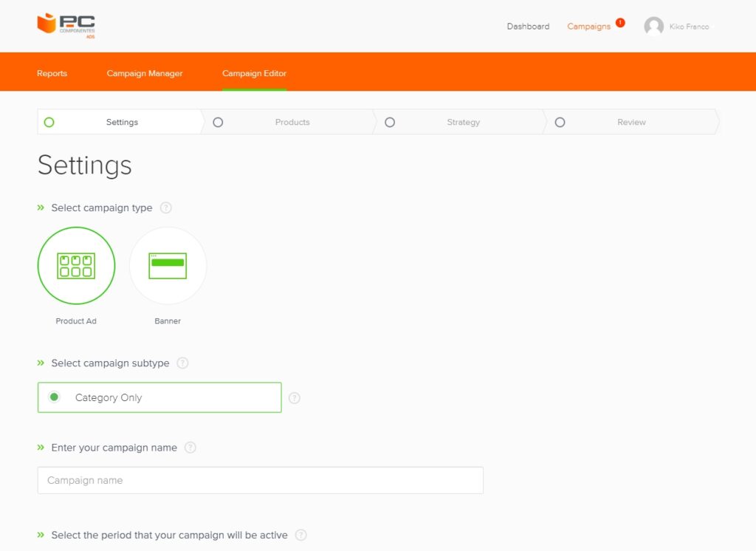Open help icon next to Category Only box
756x551 pixels.
(x=295, y=398)
